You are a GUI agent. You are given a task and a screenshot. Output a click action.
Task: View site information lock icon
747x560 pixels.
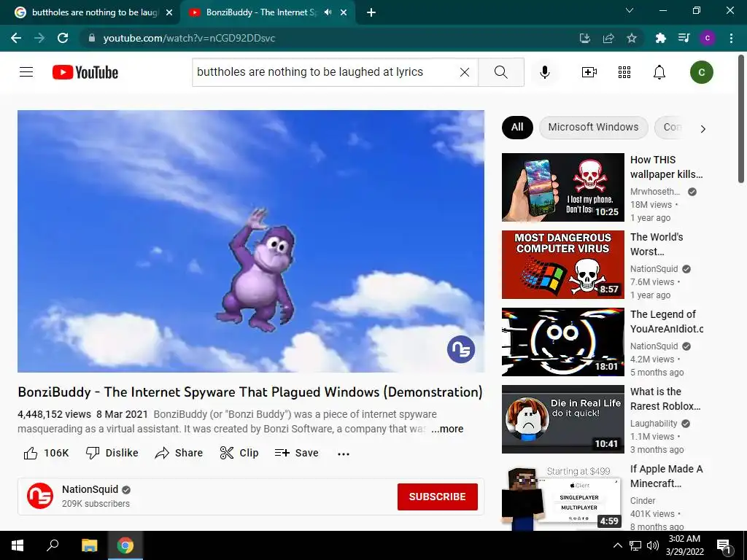[92, 38]
